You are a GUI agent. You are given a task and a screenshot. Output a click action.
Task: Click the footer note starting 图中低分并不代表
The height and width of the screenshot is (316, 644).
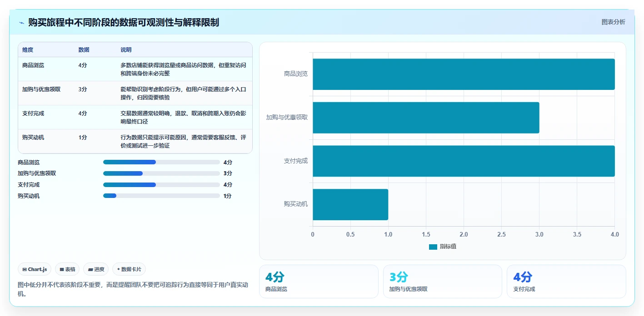coord(133,289)
